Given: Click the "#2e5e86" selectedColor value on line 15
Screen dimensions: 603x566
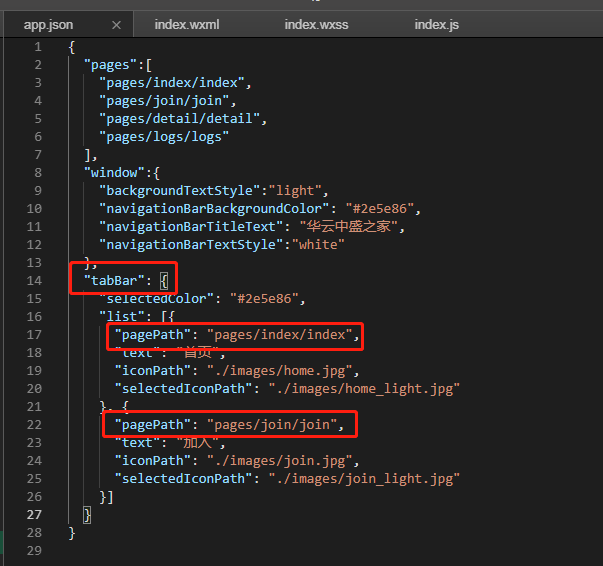Looking at the screenshot, I should coord(264,299).
